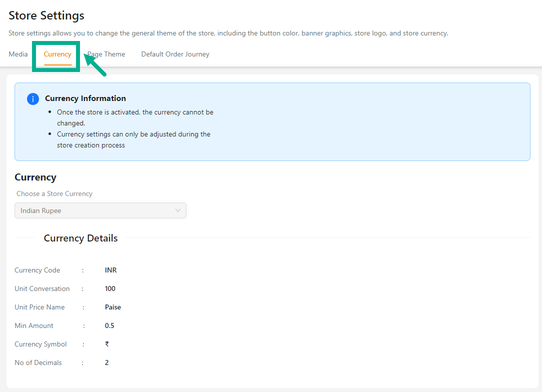
Task: Open the Indian Rupee currency dropdown
Action: [100, 210]
